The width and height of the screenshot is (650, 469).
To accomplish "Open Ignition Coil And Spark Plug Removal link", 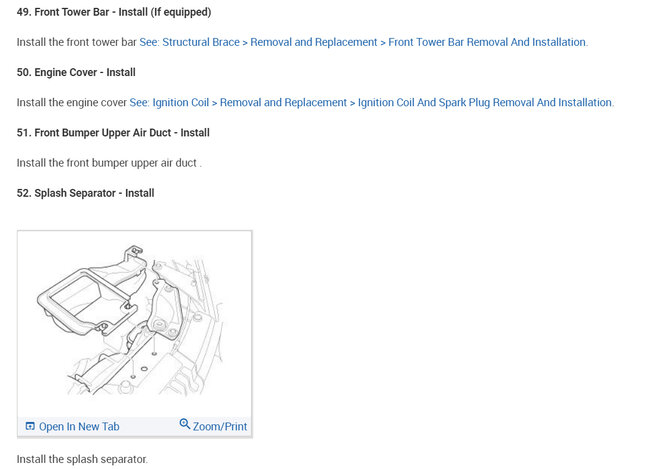I will 486,102.
